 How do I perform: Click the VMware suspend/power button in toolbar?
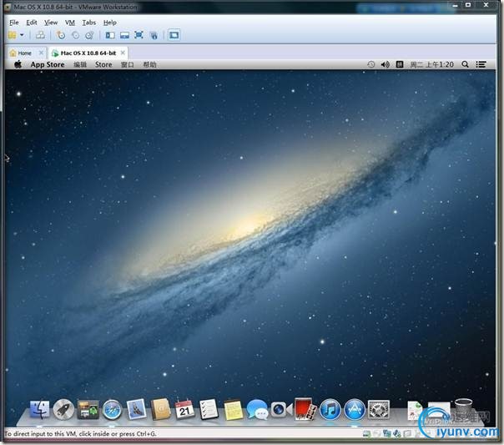[x=13, y=35]
